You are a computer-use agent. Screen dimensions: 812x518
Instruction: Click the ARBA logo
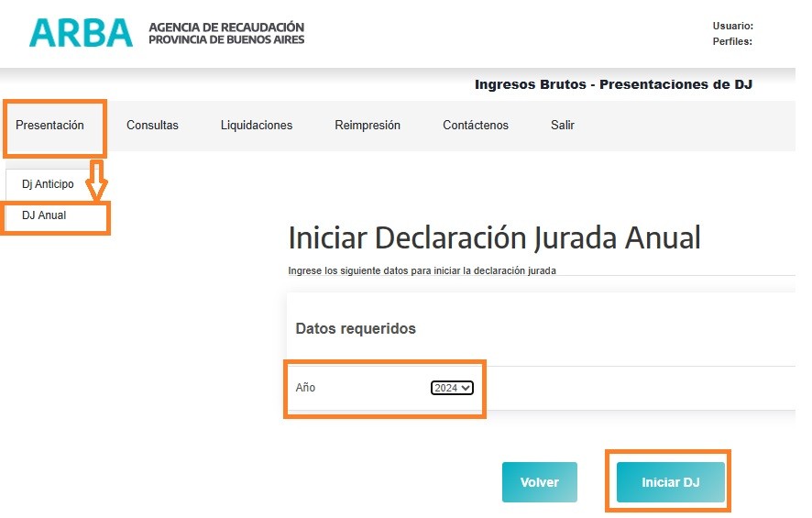tap(81, 33)
